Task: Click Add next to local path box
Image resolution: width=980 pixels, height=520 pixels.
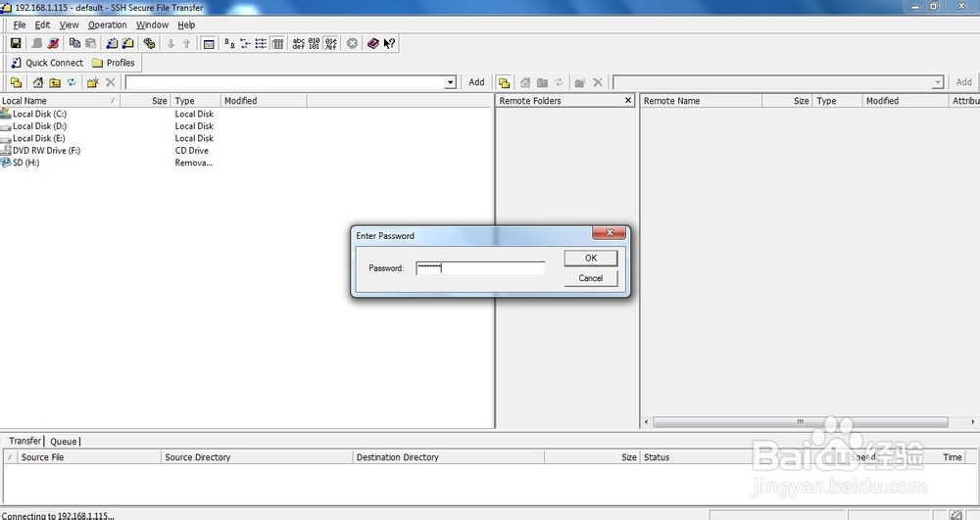Action: click(476, 82)
